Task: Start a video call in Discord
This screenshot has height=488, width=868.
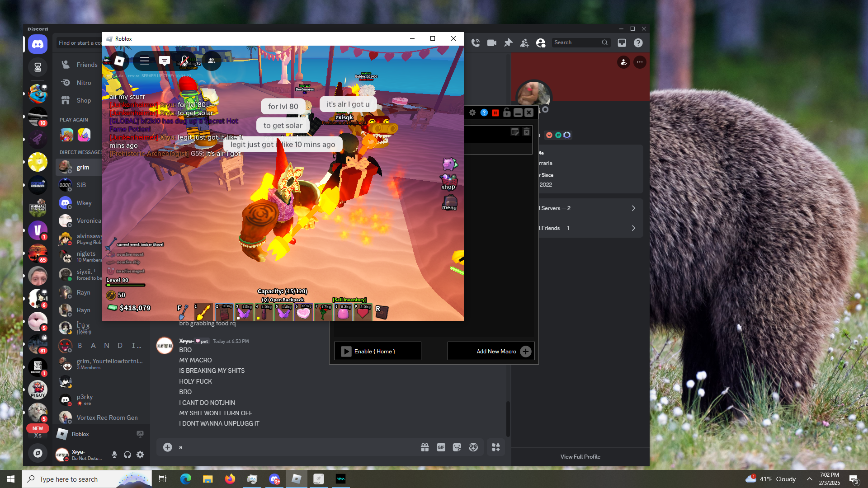Action: 492,42
